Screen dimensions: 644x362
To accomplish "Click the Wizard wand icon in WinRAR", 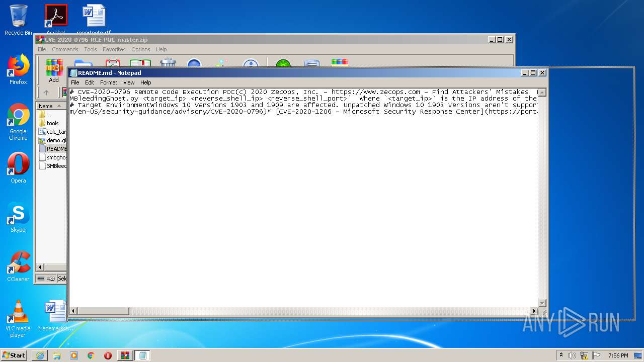I will point(222,63).
